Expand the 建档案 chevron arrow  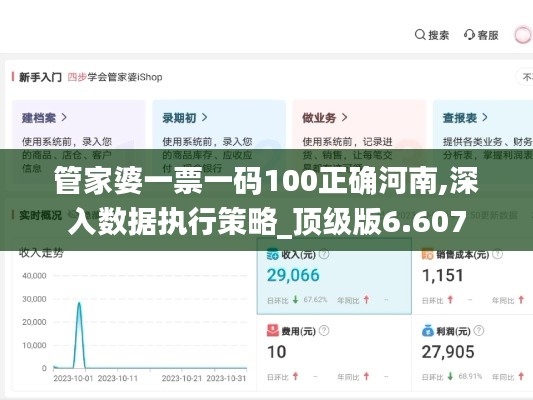(64, 118)
